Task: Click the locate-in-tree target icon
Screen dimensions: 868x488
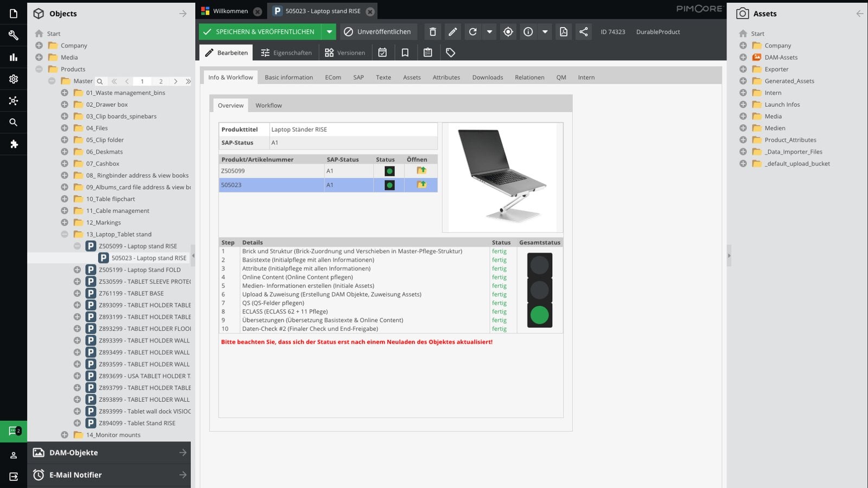Action: pos(508,32)
